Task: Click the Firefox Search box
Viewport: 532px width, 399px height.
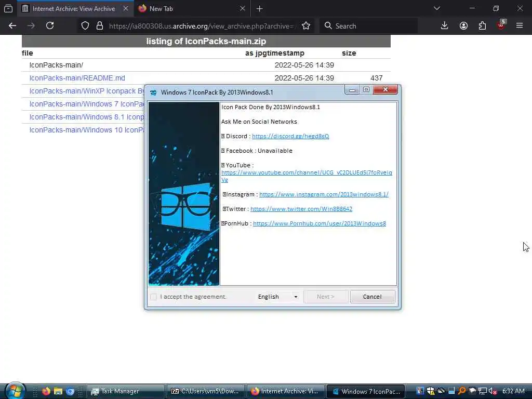Action: pyautogui.click(x=368, y=26)
